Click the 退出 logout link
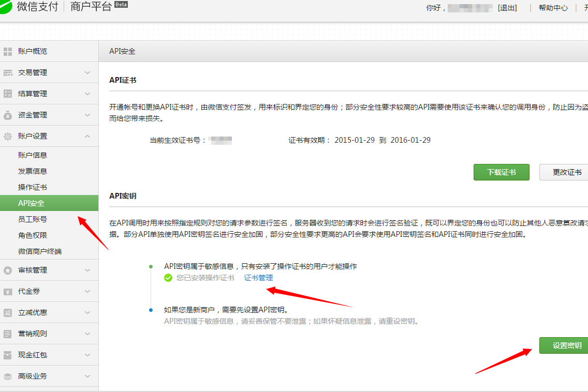 507,8
